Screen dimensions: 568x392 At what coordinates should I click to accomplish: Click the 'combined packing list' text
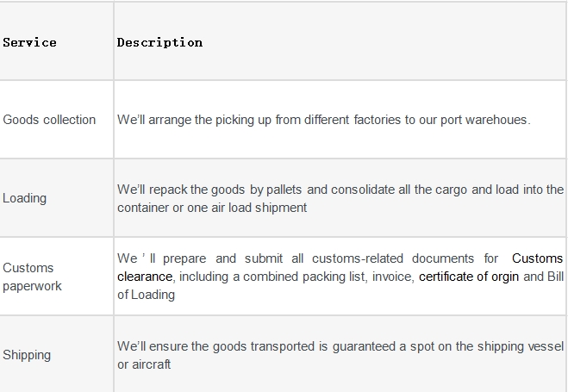point(303,277)
